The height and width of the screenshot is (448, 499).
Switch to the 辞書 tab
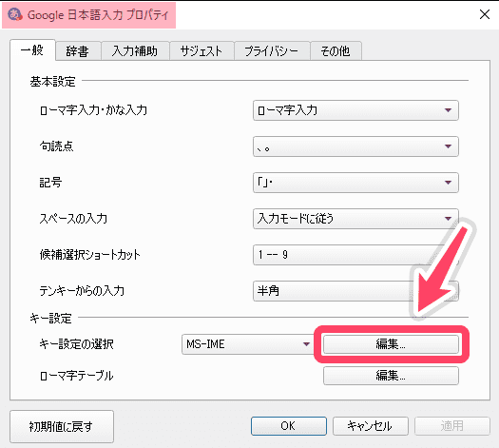[78, 51]
